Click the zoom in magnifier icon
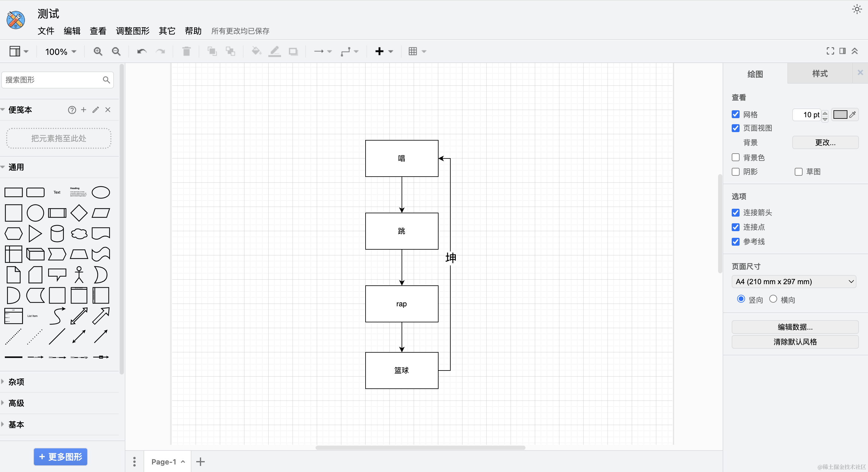 pos(98,51)
